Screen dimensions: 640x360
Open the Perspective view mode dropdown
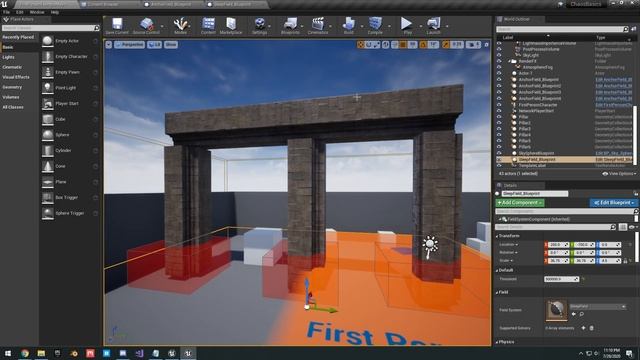129,44
